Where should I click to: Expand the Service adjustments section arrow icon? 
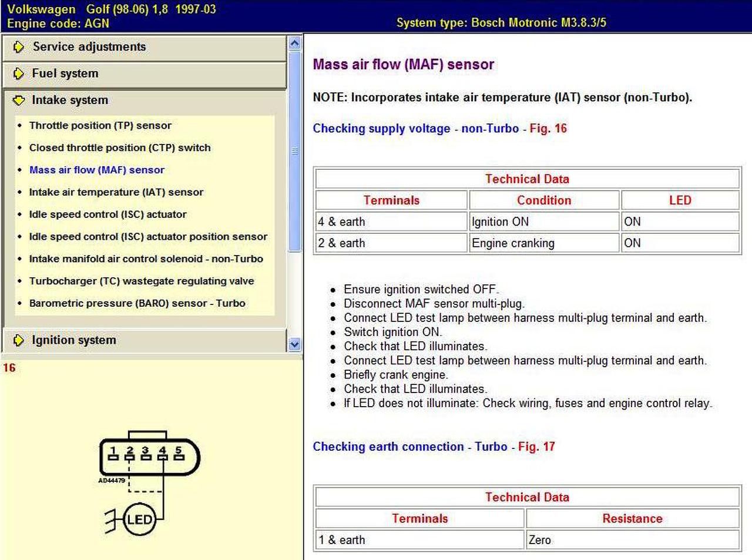(x=19, y=47)
